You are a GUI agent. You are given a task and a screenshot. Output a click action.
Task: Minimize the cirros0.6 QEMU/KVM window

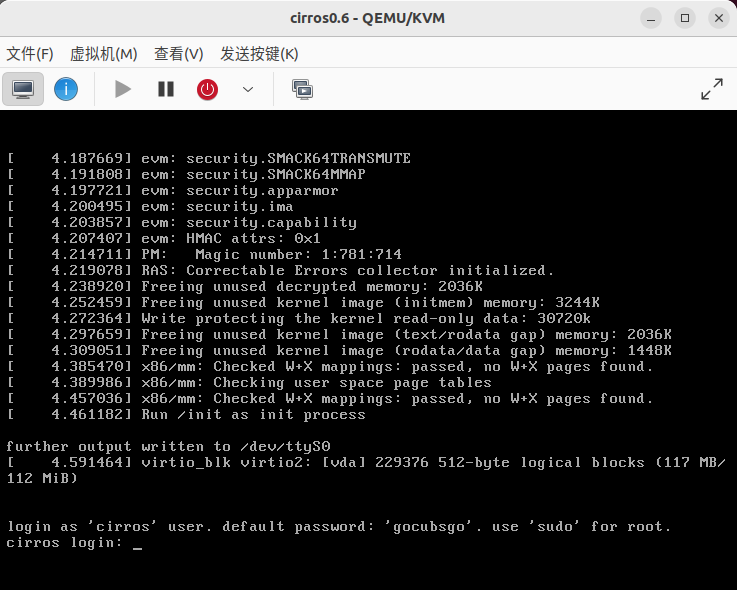coord(652,18)
